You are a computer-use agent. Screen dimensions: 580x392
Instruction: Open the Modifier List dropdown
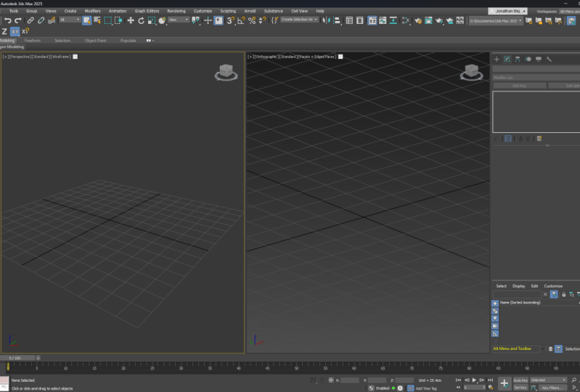coord(536,78)
